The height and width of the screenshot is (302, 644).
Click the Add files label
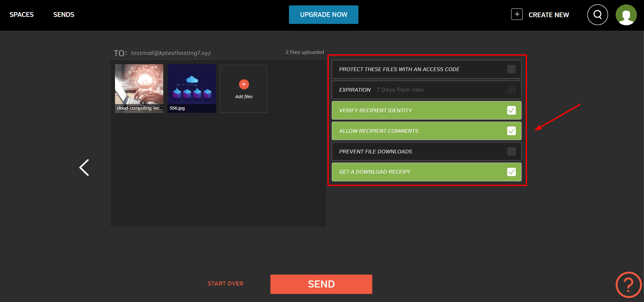244,97
